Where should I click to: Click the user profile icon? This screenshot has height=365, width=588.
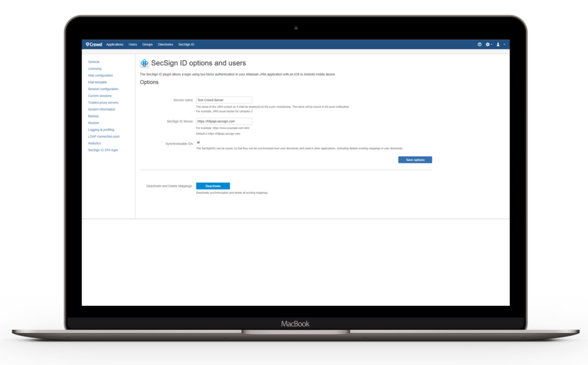pyautogui.click(x=498, y=44)
